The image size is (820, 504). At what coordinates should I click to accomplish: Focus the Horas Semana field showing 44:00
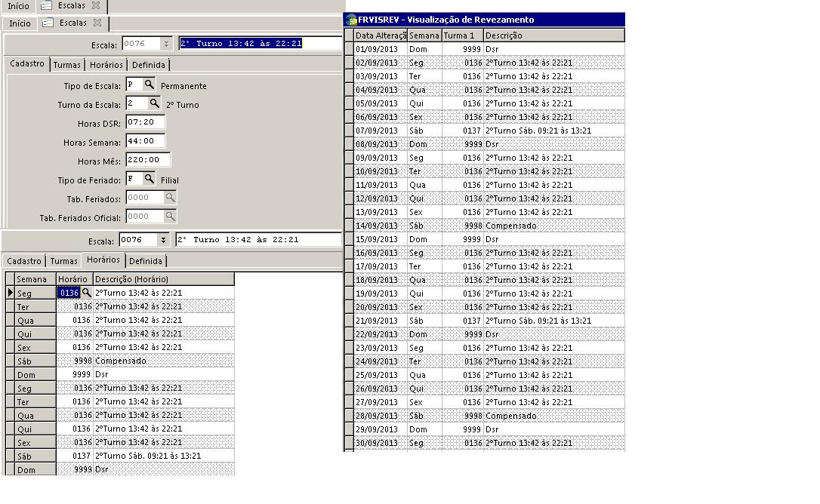pos(145,141)
